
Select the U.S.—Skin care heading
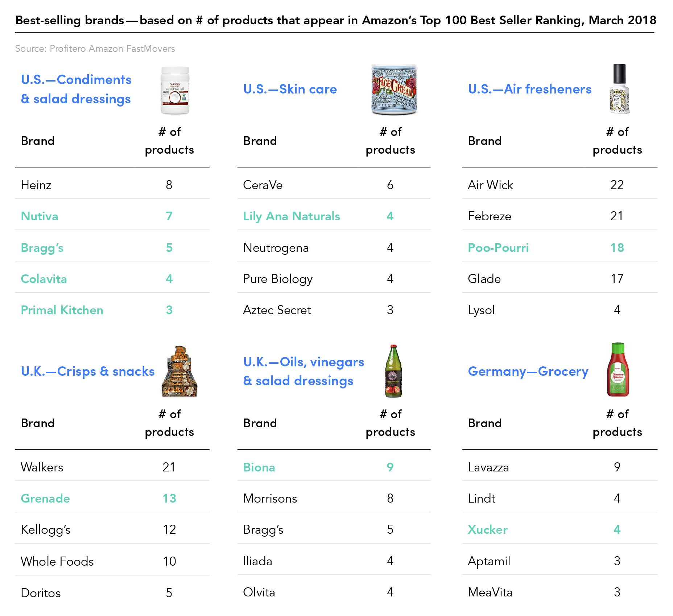point(290,89)
